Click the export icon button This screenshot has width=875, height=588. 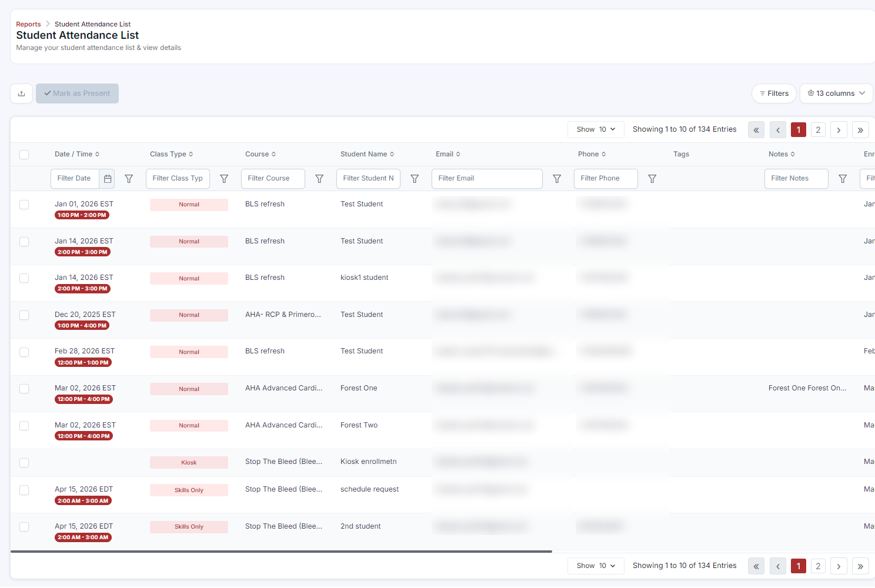click(22, 93)
